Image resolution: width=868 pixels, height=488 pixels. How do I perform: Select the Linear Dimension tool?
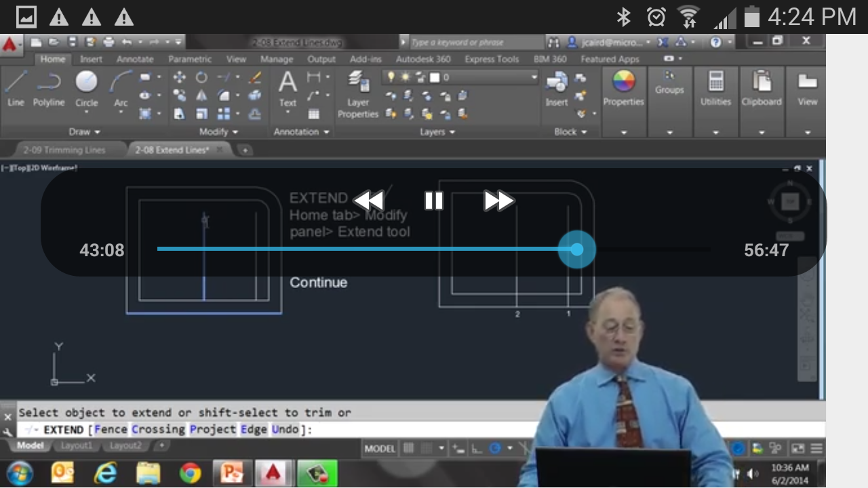click(313, 77)
